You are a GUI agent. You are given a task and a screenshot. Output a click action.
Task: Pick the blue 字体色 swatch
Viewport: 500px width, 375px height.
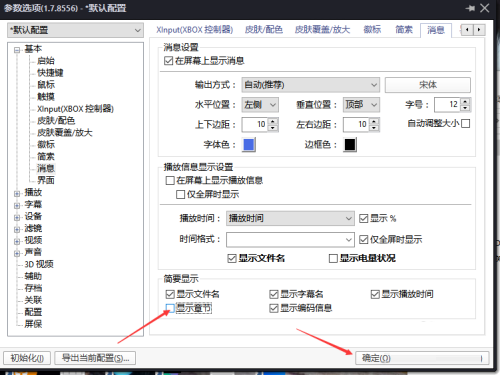(249, 145)
